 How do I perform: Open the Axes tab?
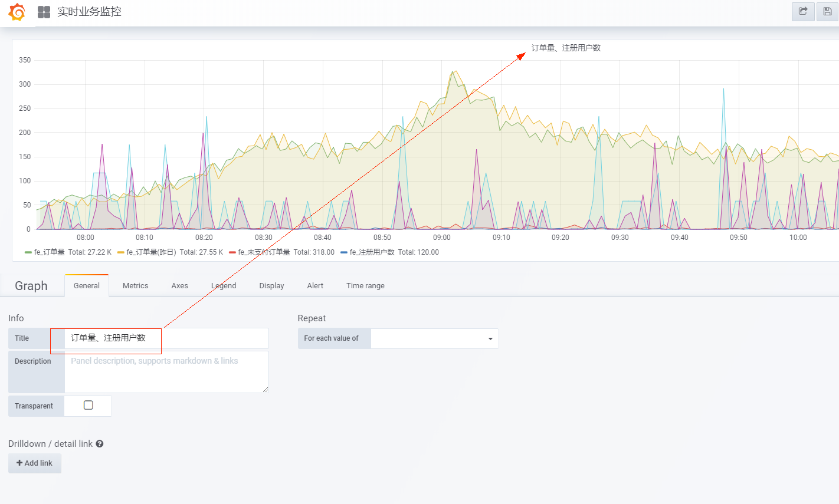tap(179, 286)
